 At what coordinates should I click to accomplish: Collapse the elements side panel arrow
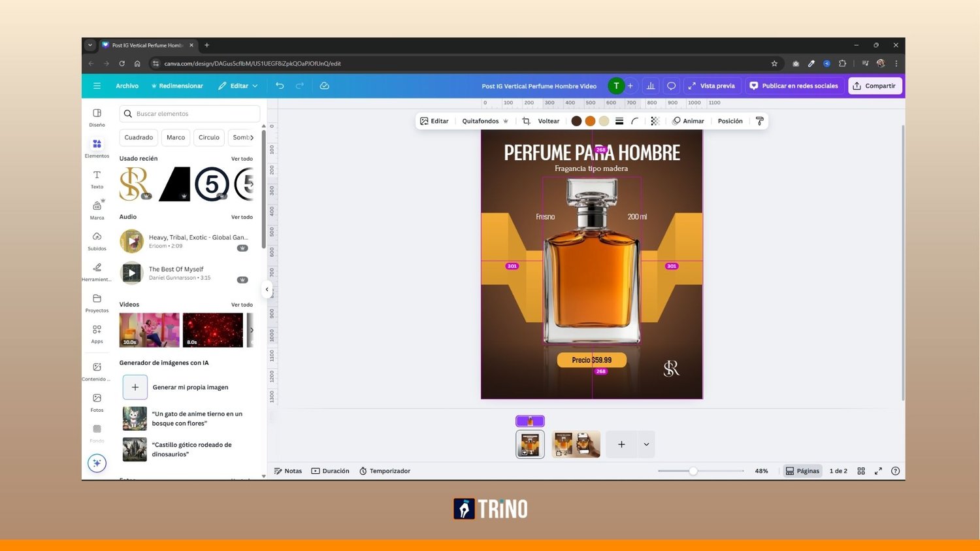coord(267,289)
